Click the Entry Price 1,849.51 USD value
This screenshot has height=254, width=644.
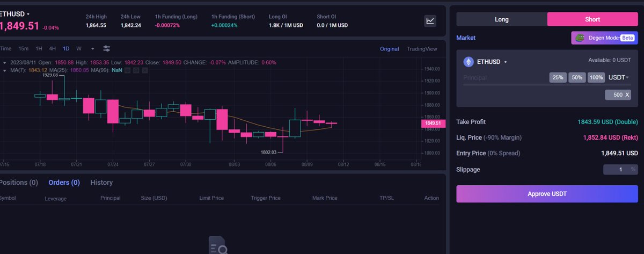pos(619,153)
